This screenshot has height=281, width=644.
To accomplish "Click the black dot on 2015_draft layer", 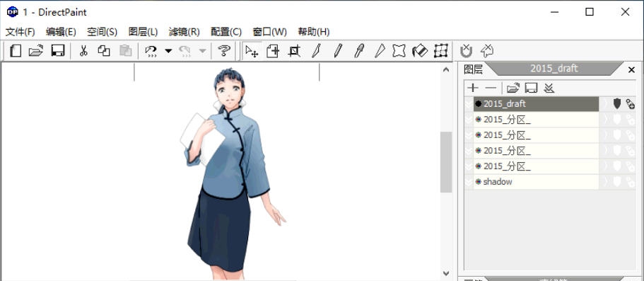I will coord(478,103).
